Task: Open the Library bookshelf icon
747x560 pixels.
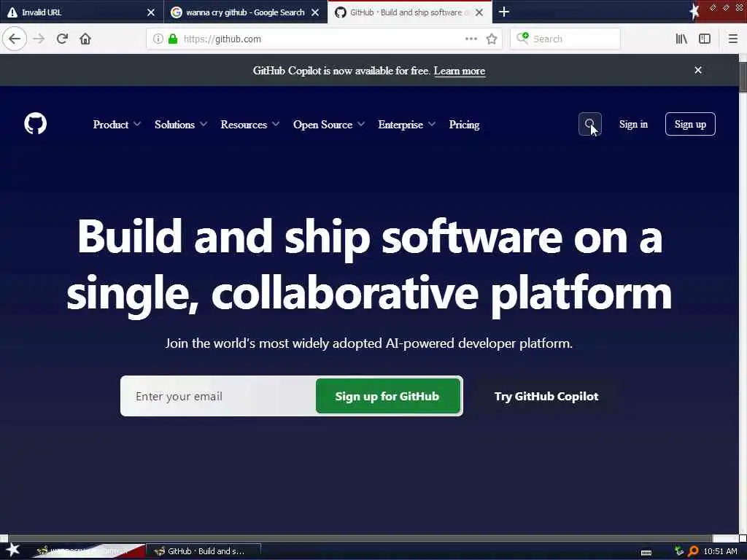Action: (681, 39)
